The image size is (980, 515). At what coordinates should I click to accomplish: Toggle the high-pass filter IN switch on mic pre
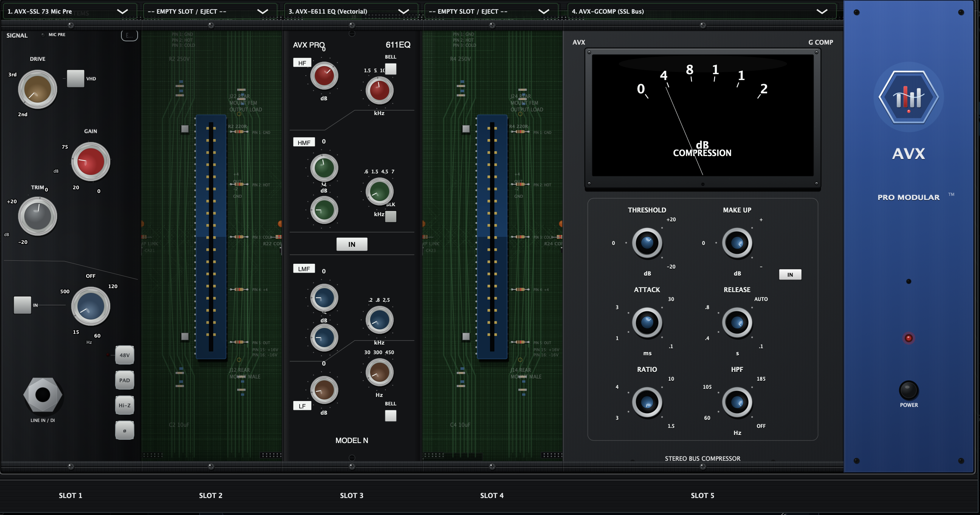[x=23, y=305]
